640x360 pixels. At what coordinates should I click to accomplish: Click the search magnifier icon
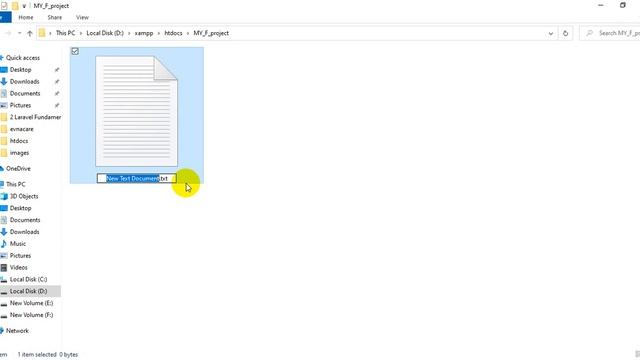[x=589, y=33]
